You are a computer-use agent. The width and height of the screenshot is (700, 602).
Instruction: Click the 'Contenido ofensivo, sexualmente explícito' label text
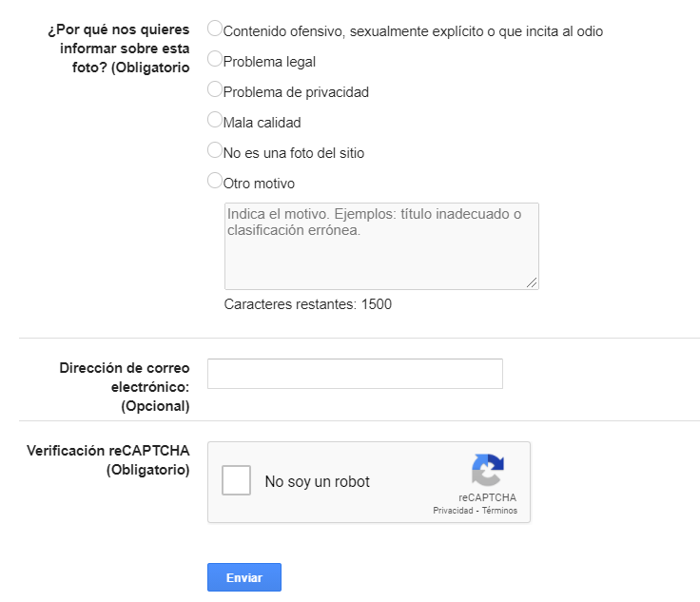pyautogui.click(x=413, y=31)
